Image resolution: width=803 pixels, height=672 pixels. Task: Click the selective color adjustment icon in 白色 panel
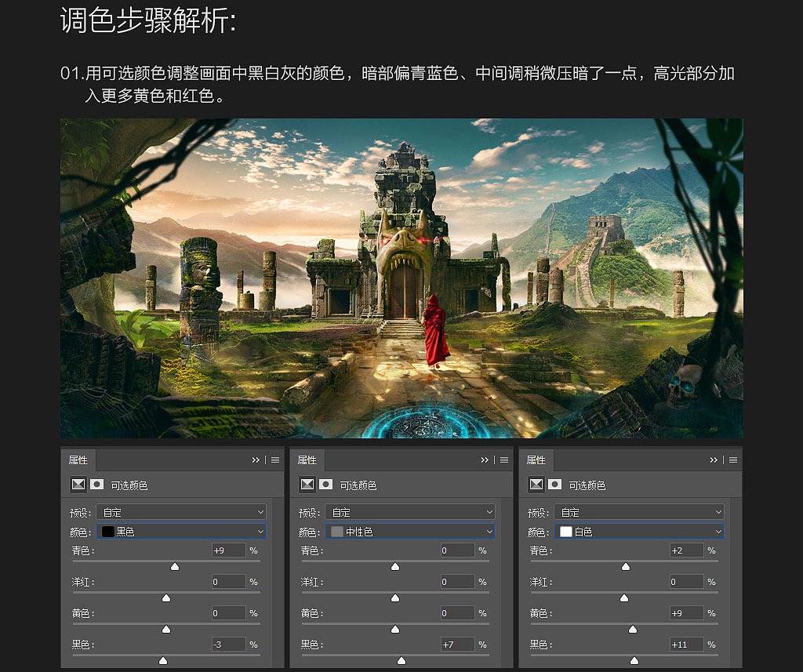point(536,484)
